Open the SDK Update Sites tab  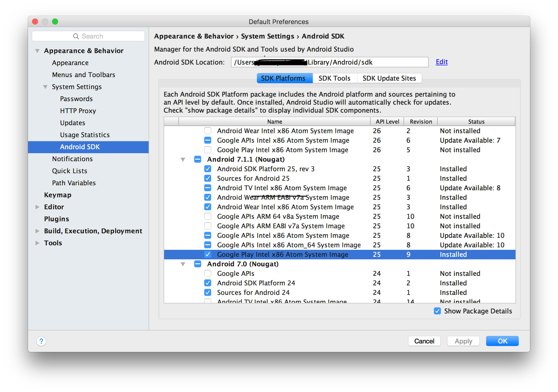pos(389,78)
